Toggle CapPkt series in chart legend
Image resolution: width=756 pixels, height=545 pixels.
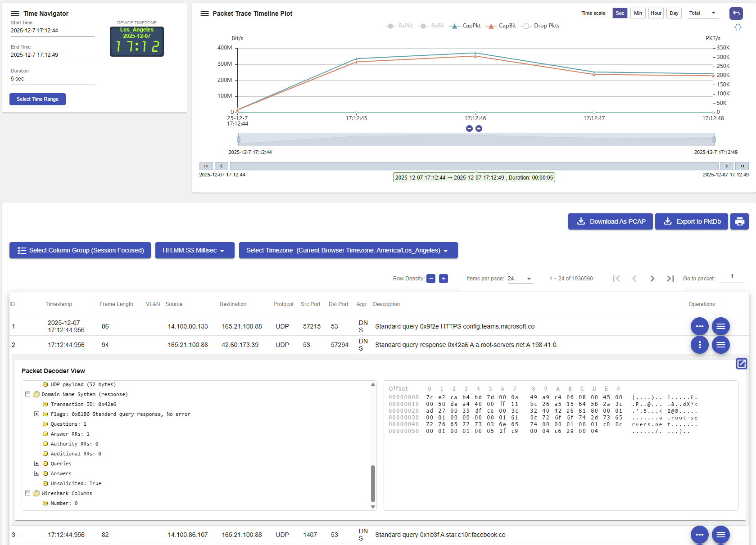(x=465, y=26)
